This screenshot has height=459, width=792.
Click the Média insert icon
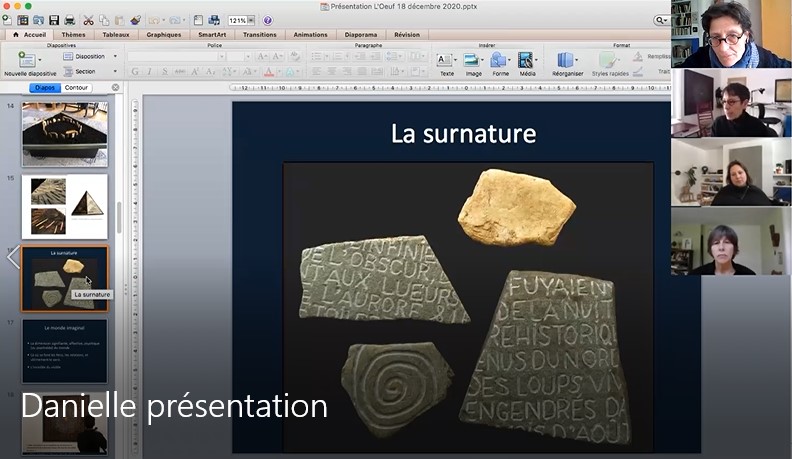527,63
